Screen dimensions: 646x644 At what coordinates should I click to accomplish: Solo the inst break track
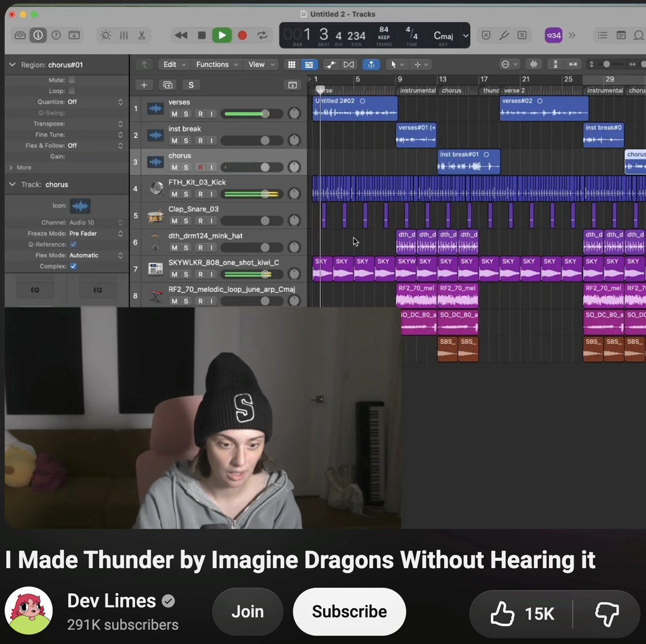pos(186,141)
